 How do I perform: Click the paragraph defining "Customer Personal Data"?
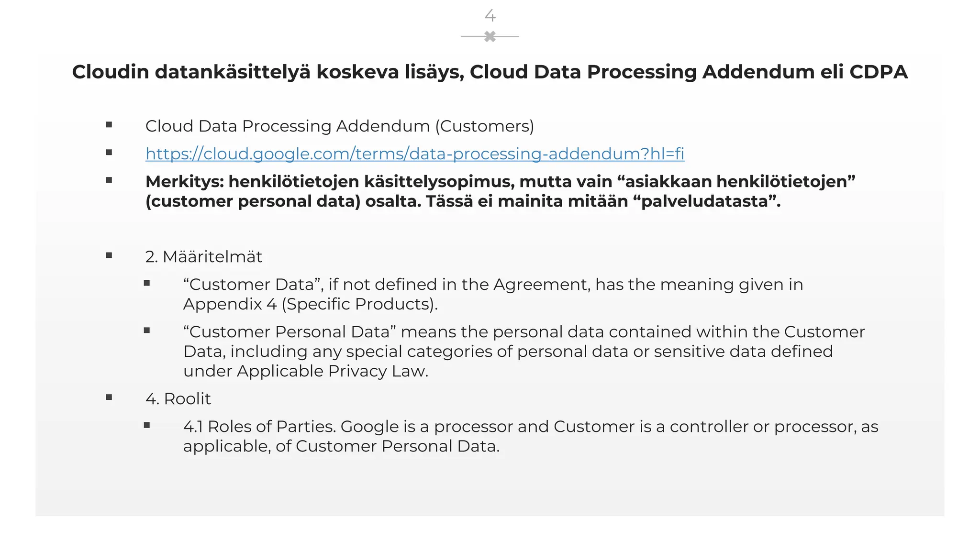pos(523,352)
